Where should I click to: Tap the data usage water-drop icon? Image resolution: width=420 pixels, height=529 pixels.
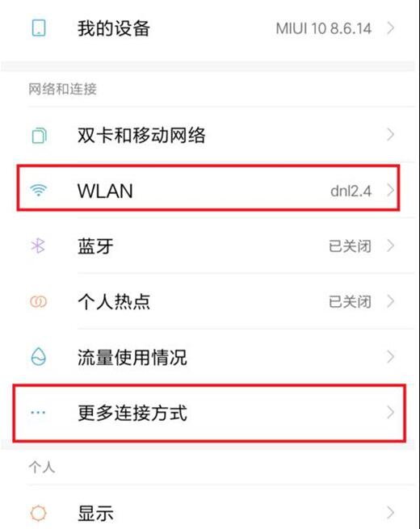pos(38,357)
